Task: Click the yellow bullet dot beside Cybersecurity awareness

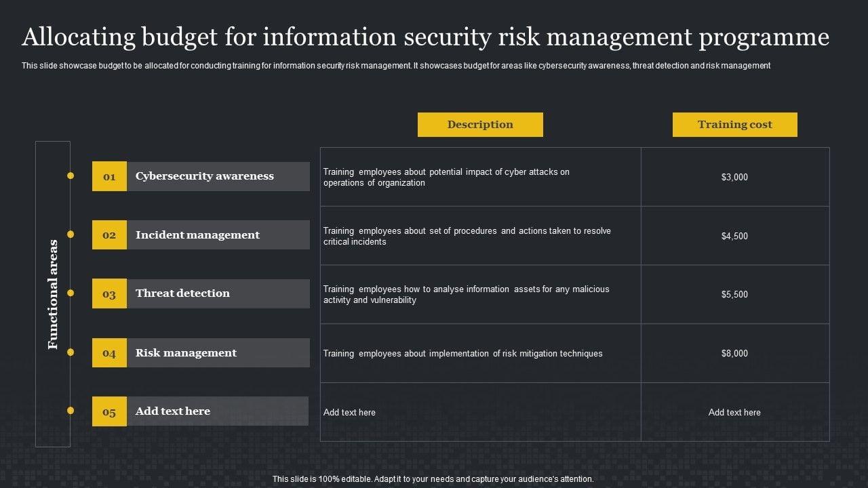Action: coord(71,176)
